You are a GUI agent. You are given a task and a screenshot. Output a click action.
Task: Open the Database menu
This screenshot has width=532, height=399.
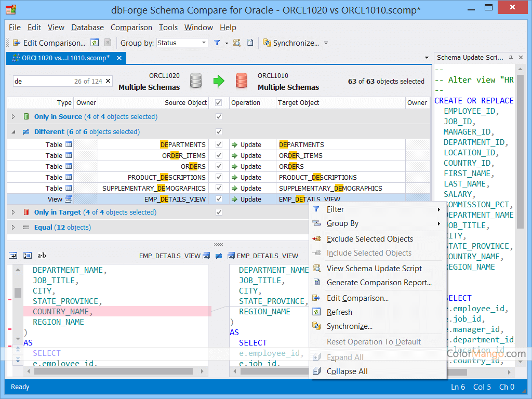87,28
